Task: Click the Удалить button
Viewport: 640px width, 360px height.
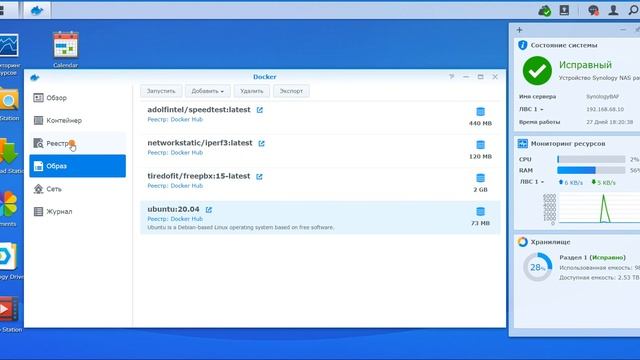Action: coord(251,91)
